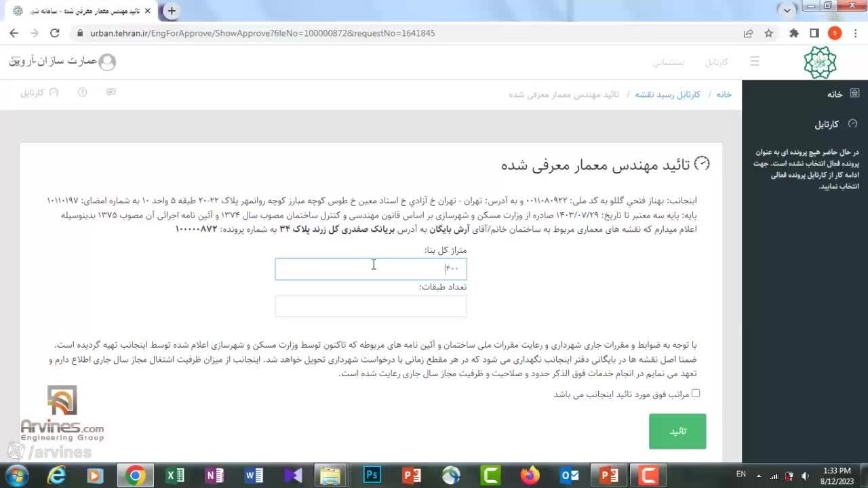
Task: Follow the کارتابل رسید نقشه breadcrumb link
Action: [667, 94]
